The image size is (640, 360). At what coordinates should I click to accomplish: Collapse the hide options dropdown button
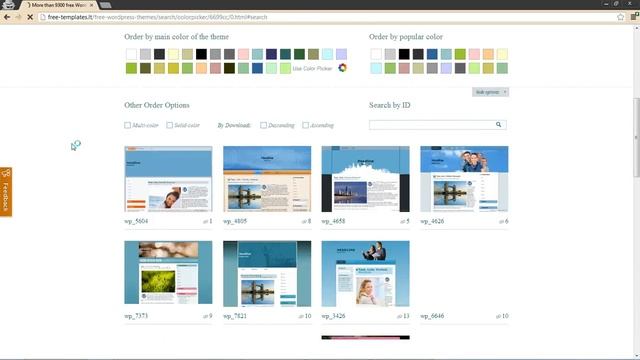(490, 92)
